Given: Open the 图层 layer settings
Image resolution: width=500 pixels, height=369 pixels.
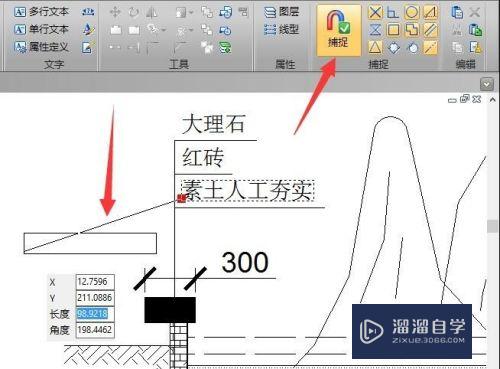Looking at the screenshot, I should (x=282, y=12).
